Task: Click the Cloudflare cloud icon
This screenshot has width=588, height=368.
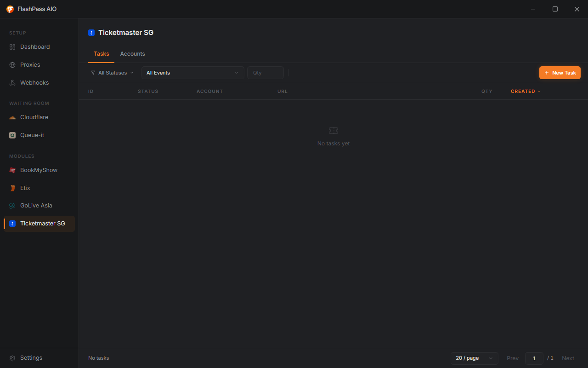Action: [12, 117]
